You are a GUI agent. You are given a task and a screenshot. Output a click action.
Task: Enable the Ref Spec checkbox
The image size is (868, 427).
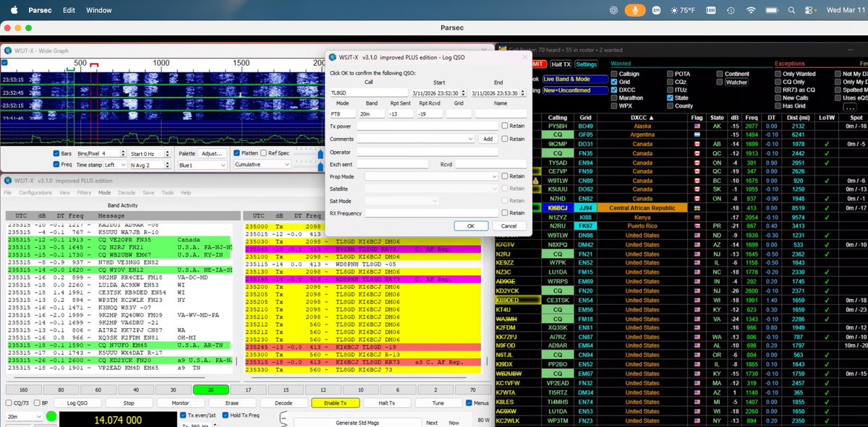[263, 154]
